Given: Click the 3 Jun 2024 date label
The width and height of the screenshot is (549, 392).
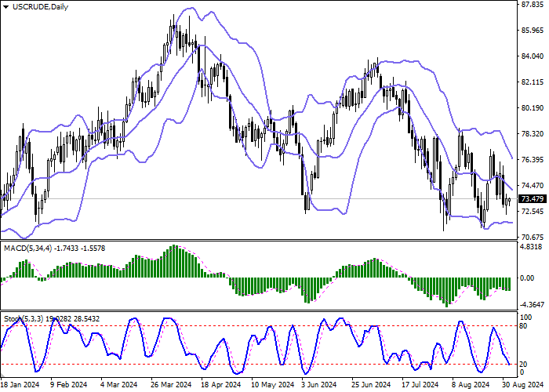Looking at the screenshot, I should 319,385.
